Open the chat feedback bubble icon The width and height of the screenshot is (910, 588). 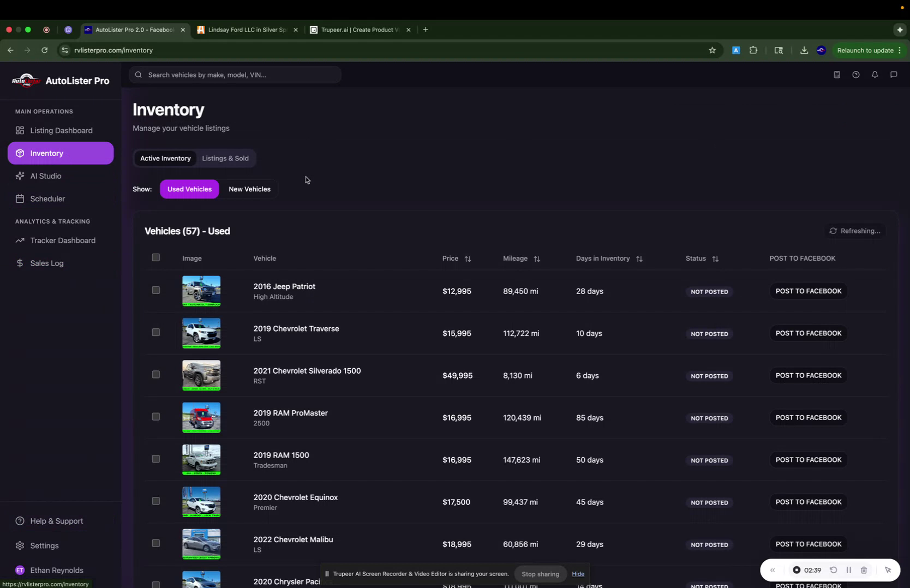[894, 75]
